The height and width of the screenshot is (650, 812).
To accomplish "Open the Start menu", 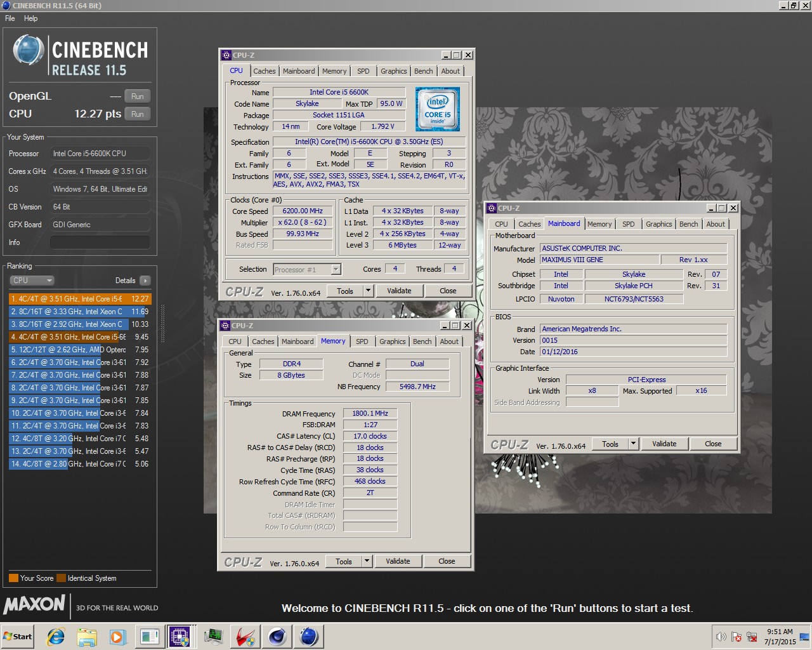I will [17, 637].
